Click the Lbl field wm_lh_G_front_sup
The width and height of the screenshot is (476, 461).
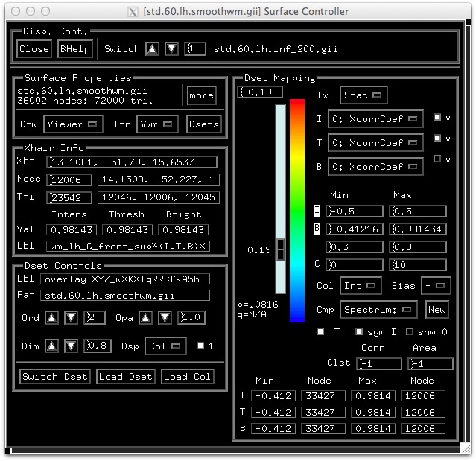(x=128, y=246)
